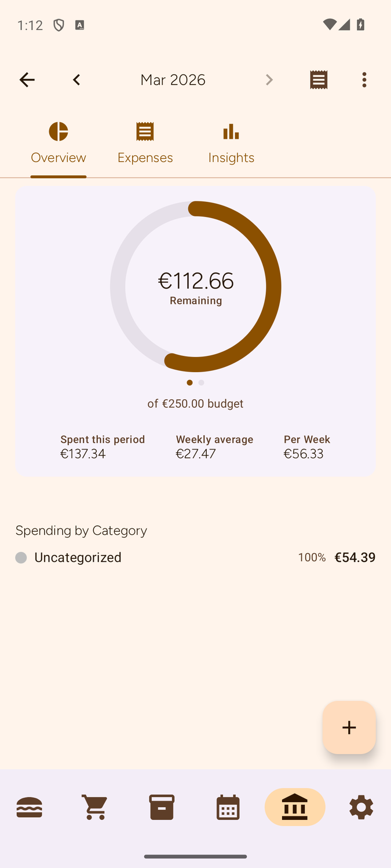Image resolution: width=391 pixels, height=868 pixels.
Task: Tap the plus button to add an expense
Action: pyautogui.click(x=349, y=727)
